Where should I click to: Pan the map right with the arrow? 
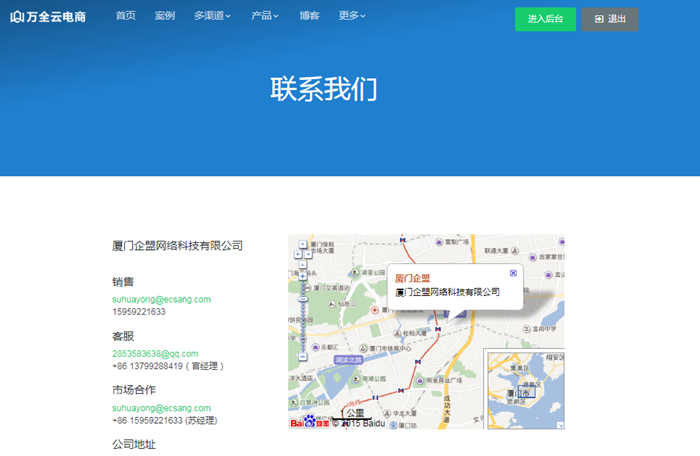tap(308, 254)
